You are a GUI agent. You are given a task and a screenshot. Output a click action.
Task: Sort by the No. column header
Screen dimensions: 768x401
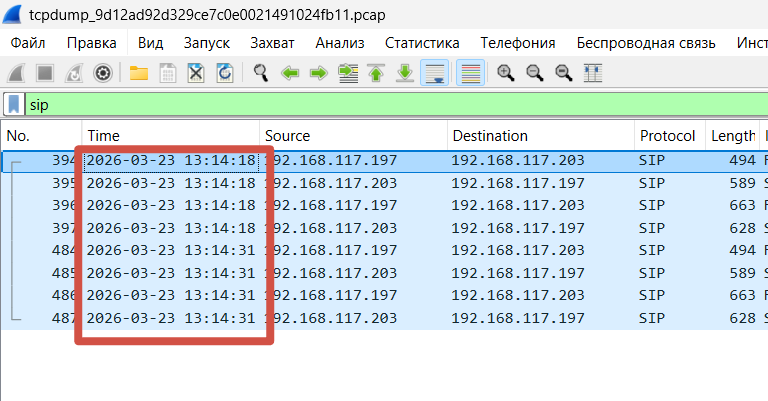point(42,136)
